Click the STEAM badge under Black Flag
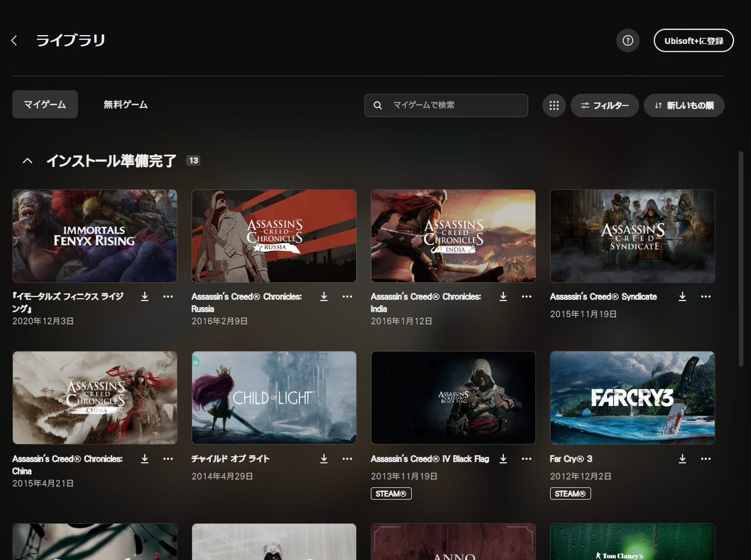The width and height of the screenshot is (751, 560). (x=391, y=494)
